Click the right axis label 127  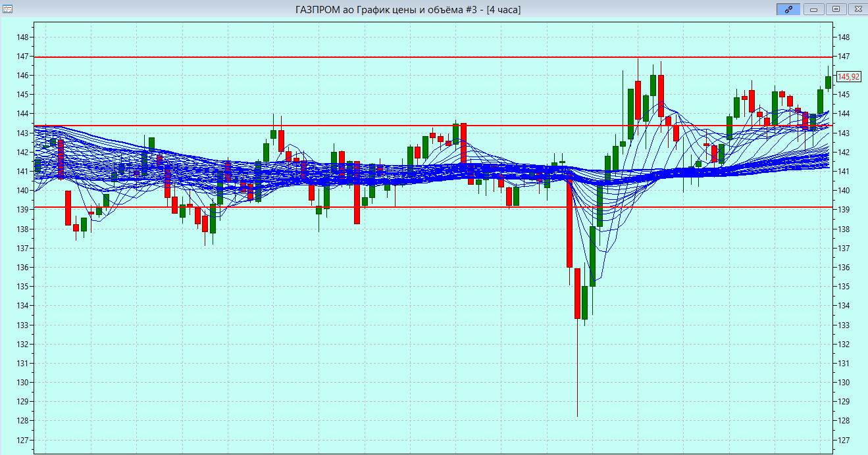843,441
